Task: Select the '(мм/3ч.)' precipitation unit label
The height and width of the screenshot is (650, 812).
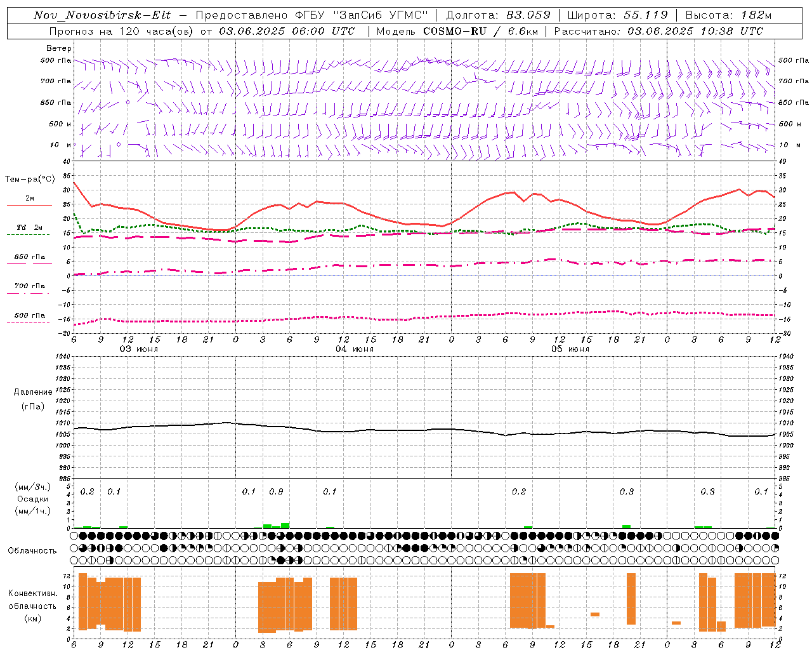Action: coord(33,487)
